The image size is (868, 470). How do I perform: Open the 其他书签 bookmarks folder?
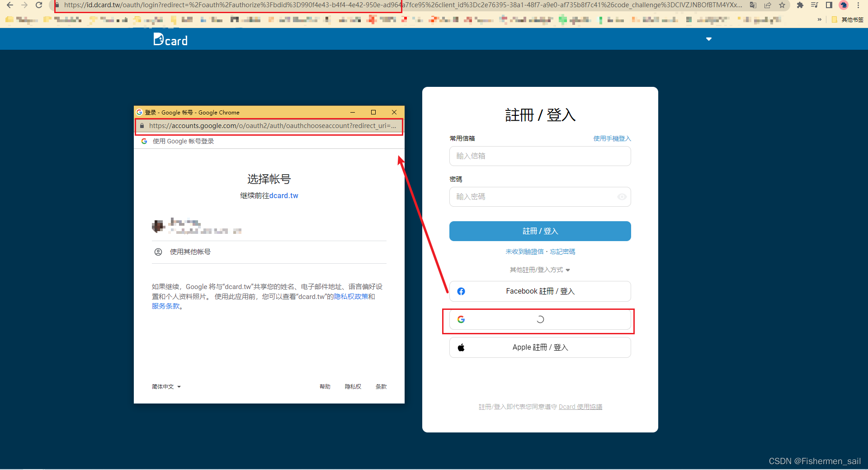click(x=848, y=19)
